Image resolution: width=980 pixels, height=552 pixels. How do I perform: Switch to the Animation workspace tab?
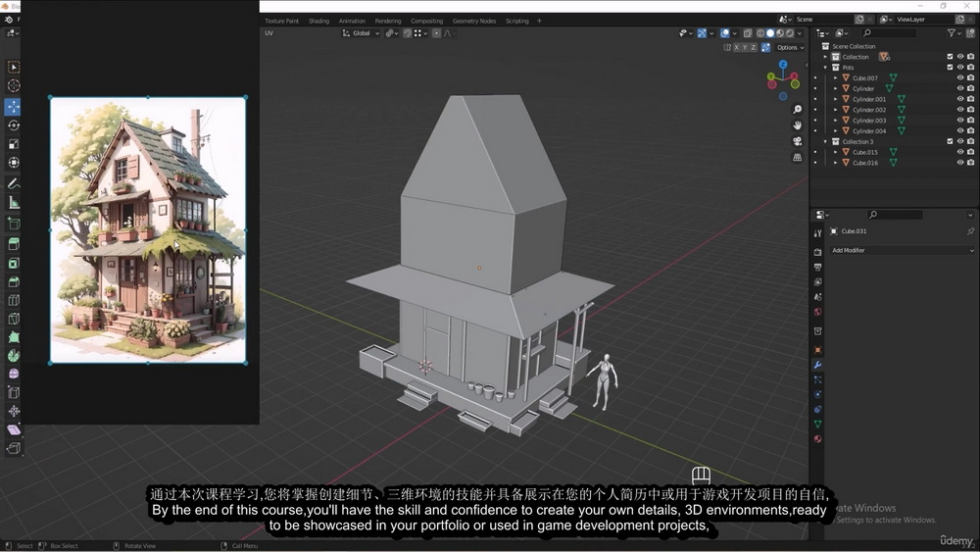click(x=352, y=21)
